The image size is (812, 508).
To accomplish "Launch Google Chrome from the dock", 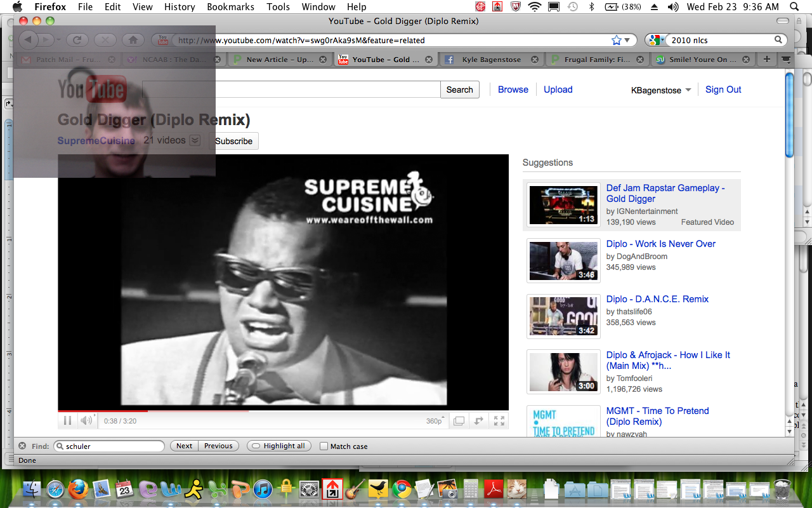I will [x=400, y=489].
